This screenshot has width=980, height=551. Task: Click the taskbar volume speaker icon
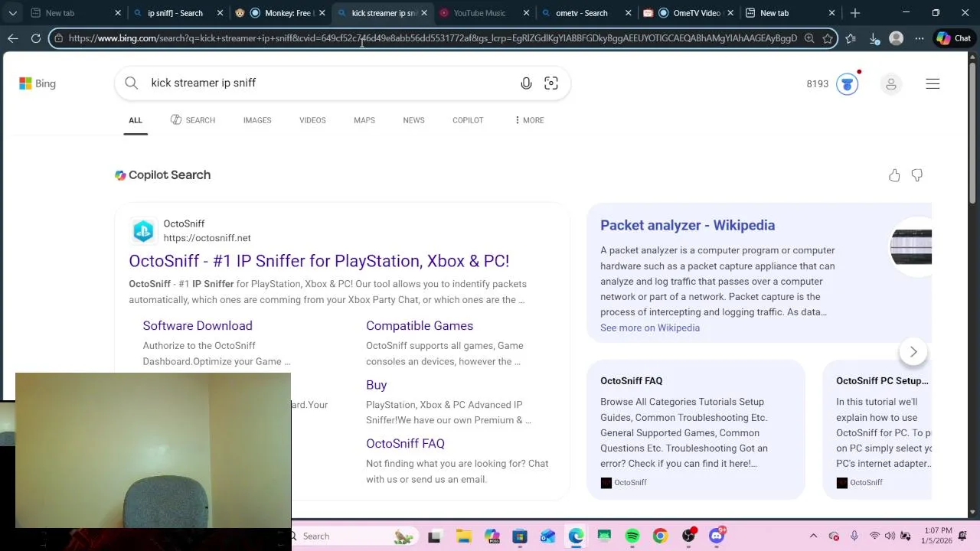point(890,536)
